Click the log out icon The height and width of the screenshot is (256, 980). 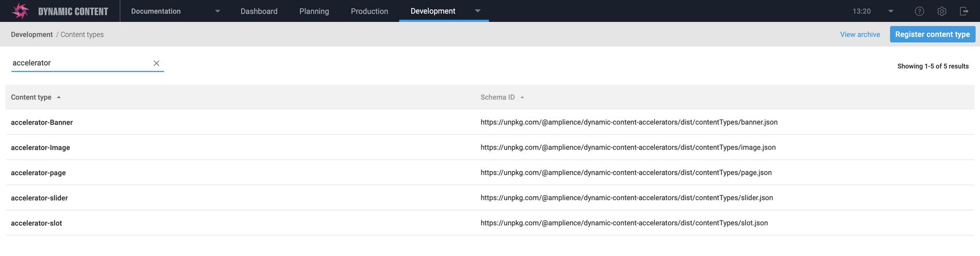pos(964,11)
